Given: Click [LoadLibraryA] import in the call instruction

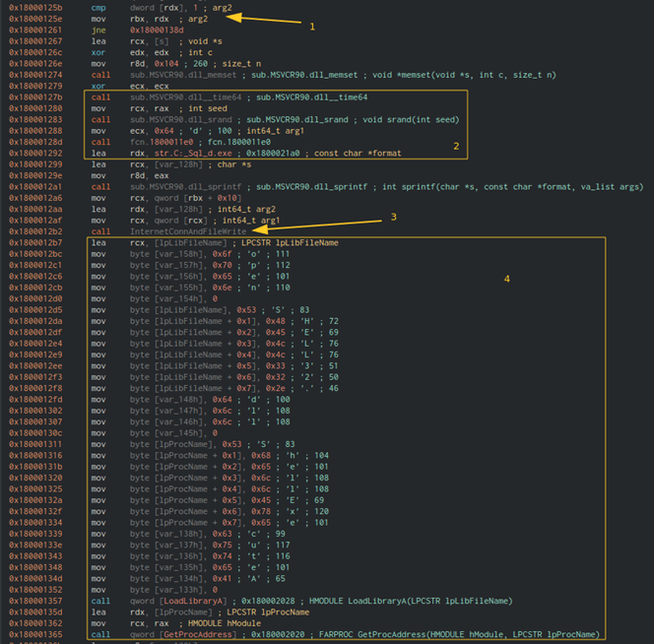Looking at the screenshot, I should coord(193,601).
